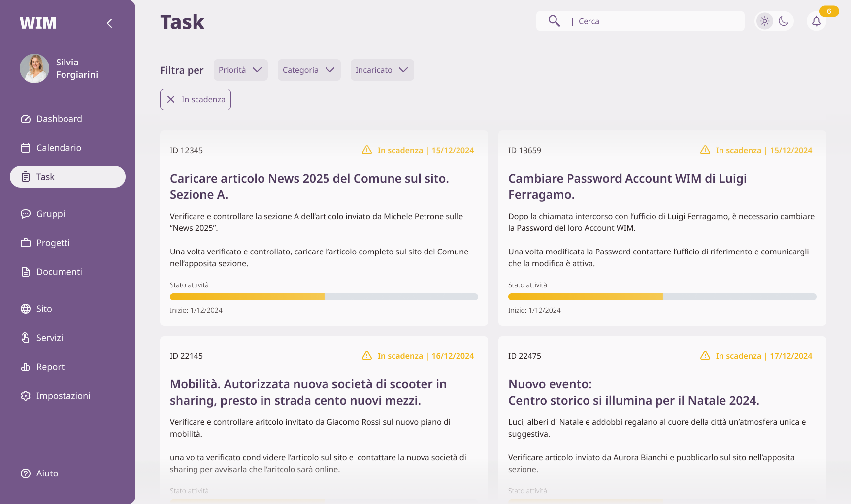Open task Mobilità scooter in sharing

(308, 392)
